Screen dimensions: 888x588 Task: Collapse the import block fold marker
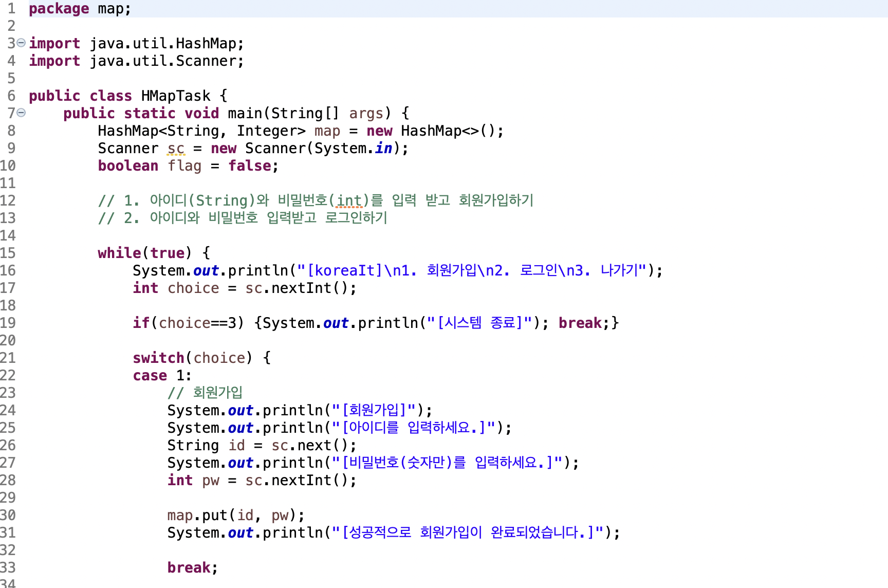21,43
